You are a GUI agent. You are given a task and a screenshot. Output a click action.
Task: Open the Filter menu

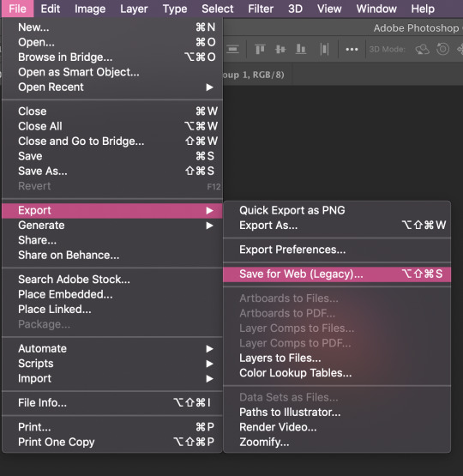[x=261, y=9]
